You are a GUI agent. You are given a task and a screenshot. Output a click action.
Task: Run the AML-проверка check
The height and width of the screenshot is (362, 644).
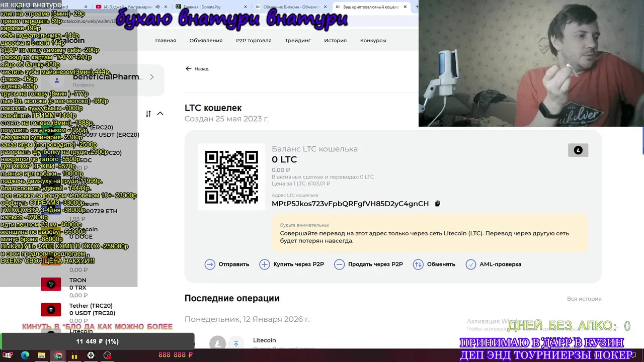pyautogui.click(x=494, y=264)
